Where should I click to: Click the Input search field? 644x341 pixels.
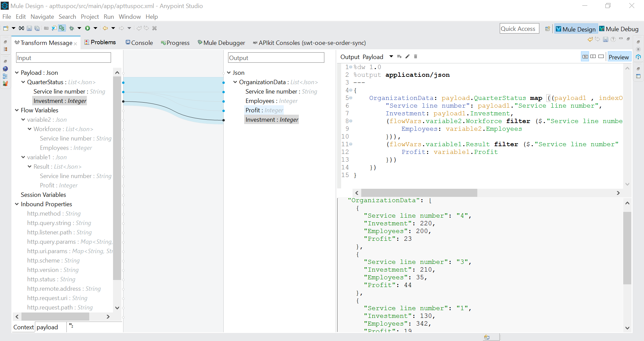[x=63, y=58]
